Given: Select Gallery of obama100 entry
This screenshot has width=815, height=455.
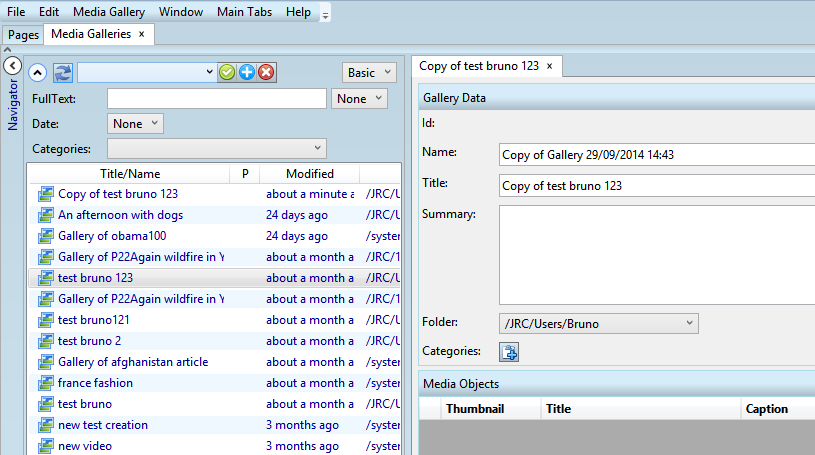Looking at the screenshot, I should (215, 236).
